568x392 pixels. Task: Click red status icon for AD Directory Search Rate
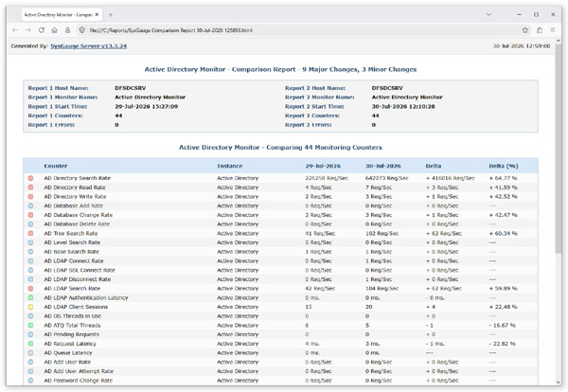point(31,178)
